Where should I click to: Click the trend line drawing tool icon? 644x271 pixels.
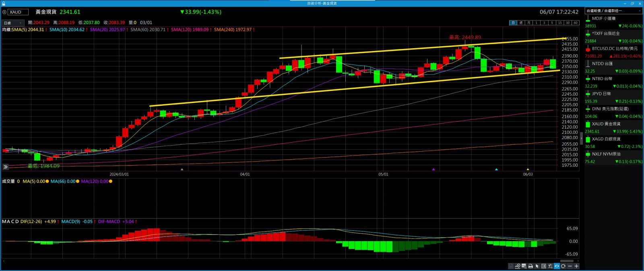[x=517, y=266]
